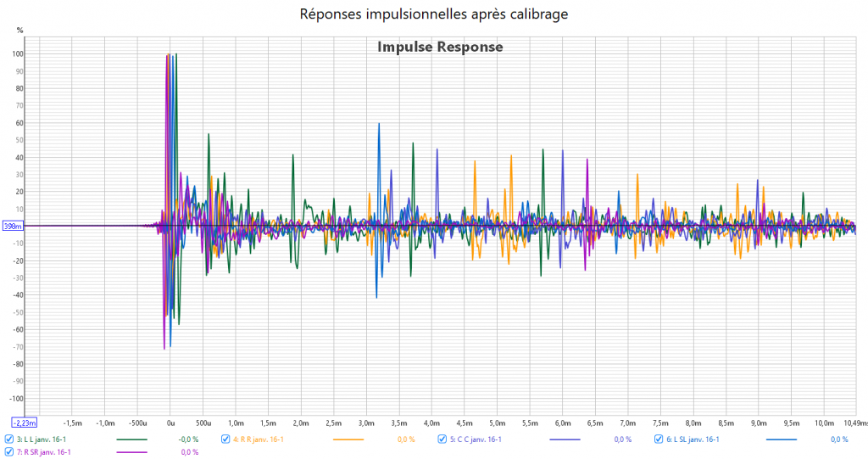Click the green L L line swatch
The image size is (868, 459).
tap(132, 439)
